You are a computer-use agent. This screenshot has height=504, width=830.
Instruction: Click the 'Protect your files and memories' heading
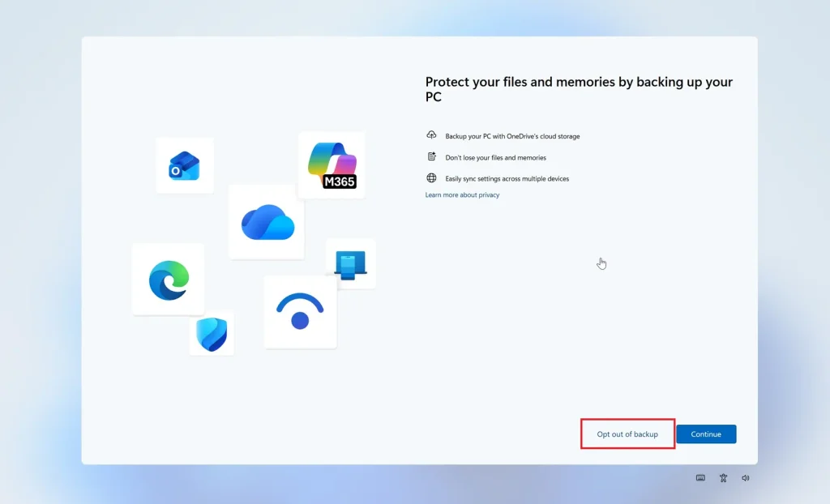tap(579, 89)
